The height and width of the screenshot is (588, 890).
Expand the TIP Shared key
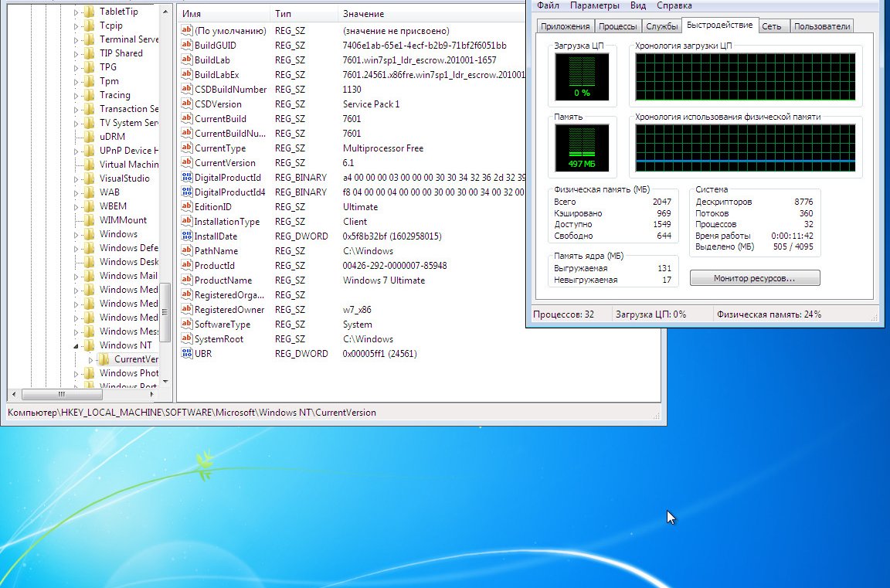(76, 53)
